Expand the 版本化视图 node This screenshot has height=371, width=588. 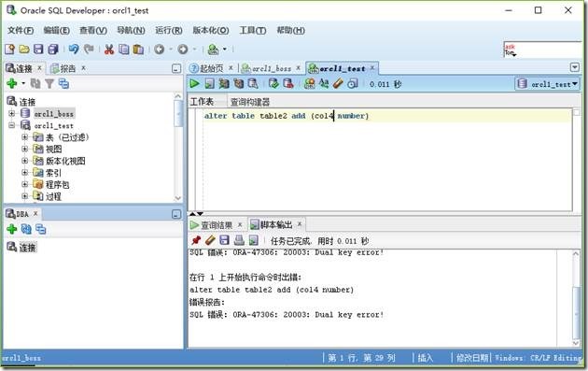(25, 161)
